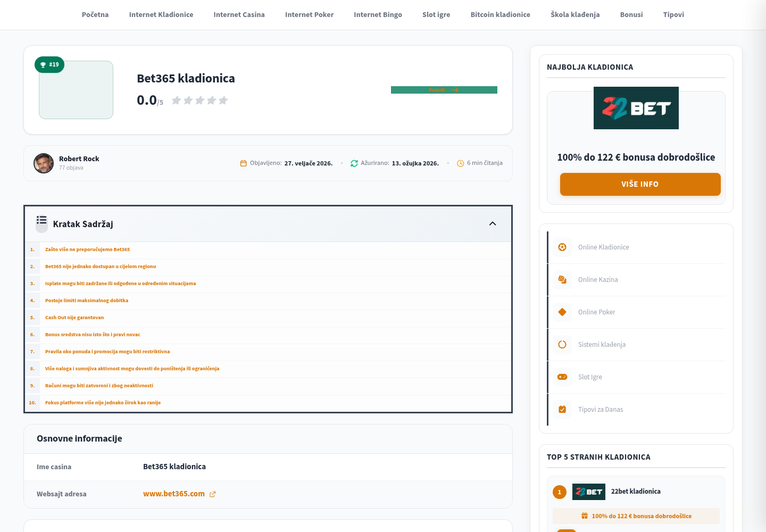Click the '13. ožujka 2026.' updated date
The image size is (766, 532).
tap(415, 163)
